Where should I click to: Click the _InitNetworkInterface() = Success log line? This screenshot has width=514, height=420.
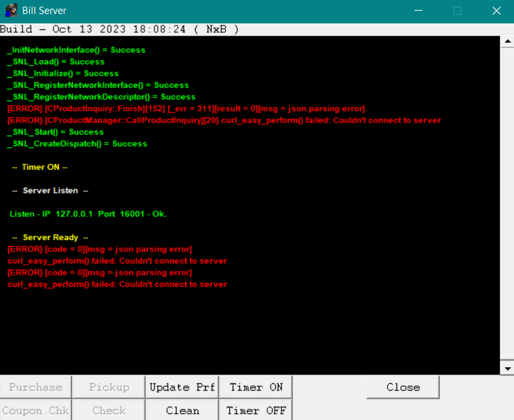click(76, 50)
